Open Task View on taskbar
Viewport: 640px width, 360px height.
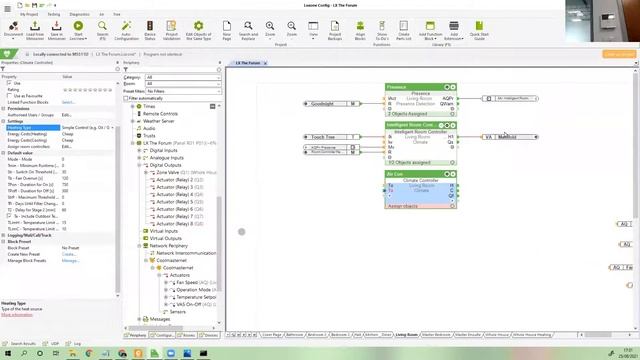(x=56, y=353)
